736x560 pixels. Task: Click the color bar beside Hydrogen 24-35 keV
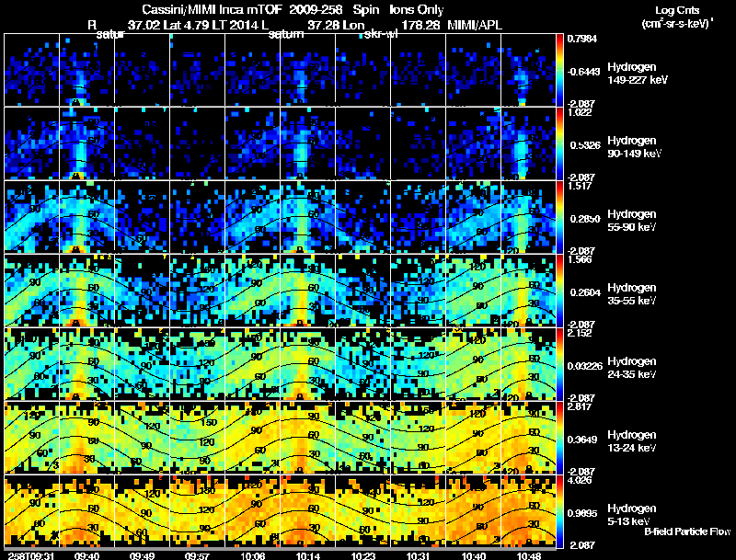[559, 364]
